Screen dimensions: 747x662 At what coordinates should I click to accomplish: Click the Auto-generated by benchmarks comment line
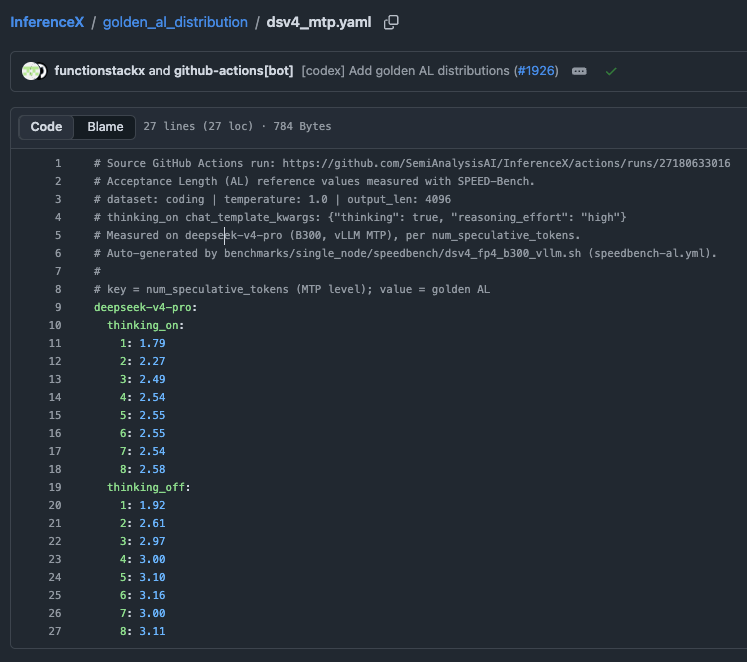[x=405, y=253]
